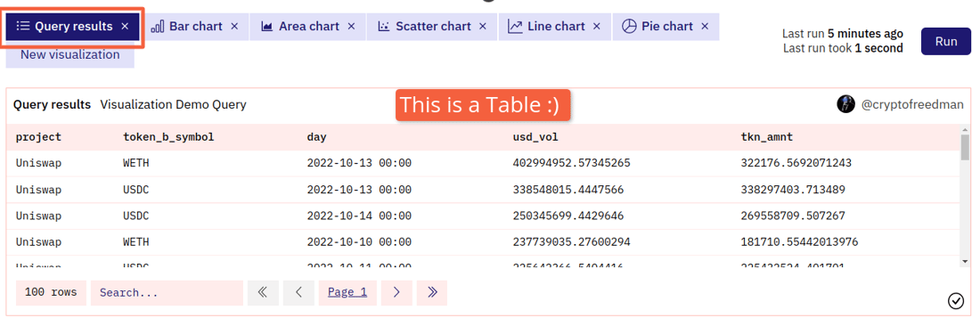Viewport: 980px width, 326px height.
Task: Switch to the Scatter chart tab
Action: pyautogui.click(x=432, y=26)
